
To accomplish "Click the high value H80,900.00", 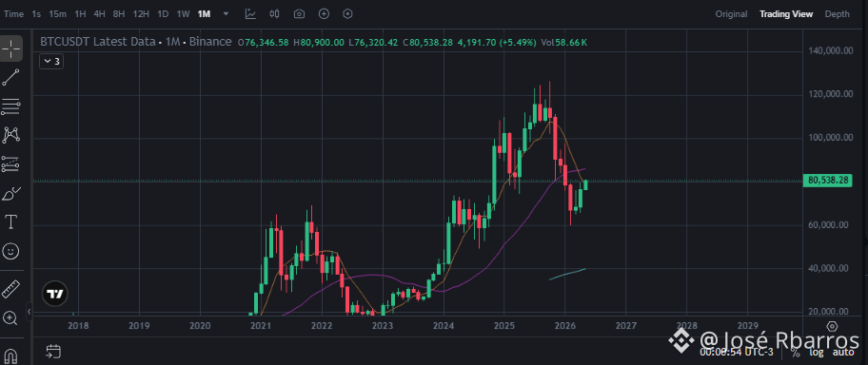I will coord(319,42).
